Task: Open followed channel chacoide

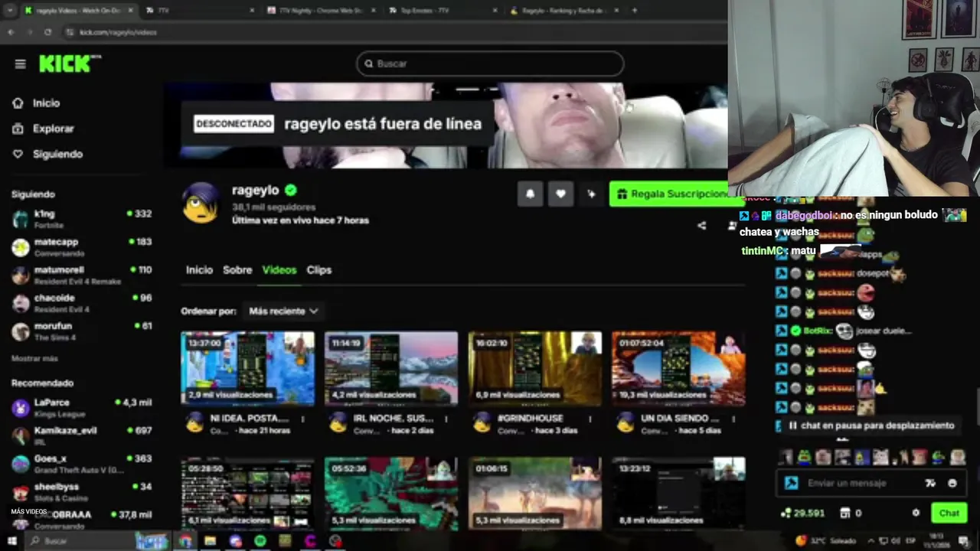Action: click(81, 303)
